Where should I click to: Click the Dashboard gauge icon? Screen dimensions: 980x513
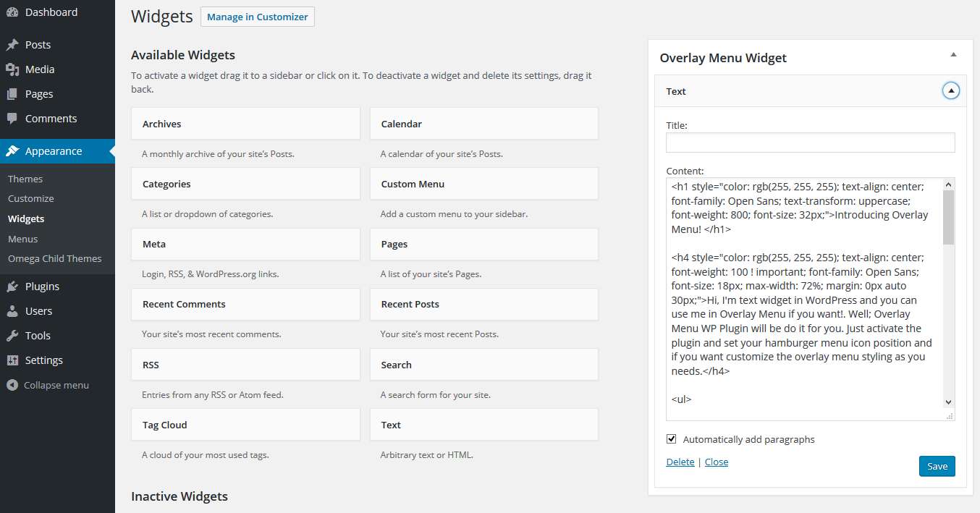(x=12, y=12)
